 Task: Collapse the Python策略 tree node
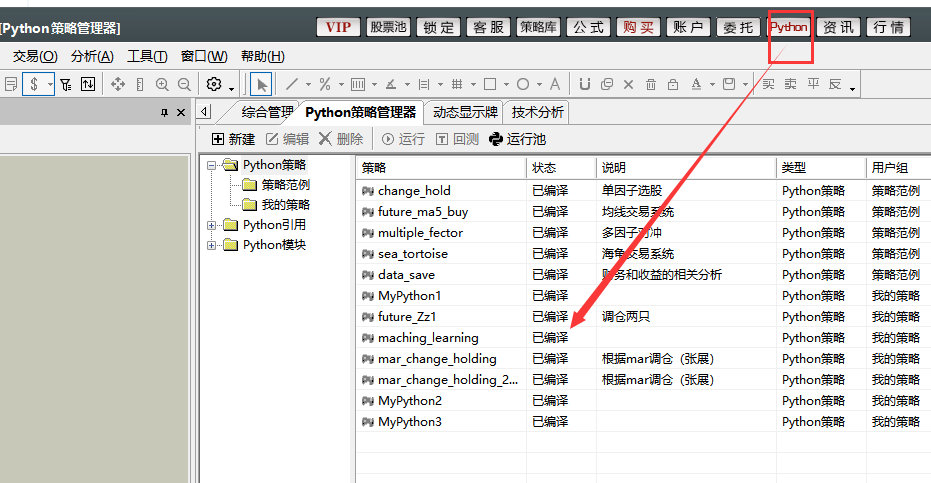pyautogui.click(x=211, y=166)
